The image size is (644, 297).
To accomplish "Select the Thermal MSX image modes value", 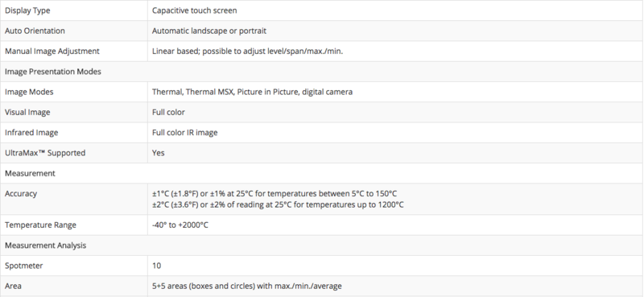I will click(252, 92).
